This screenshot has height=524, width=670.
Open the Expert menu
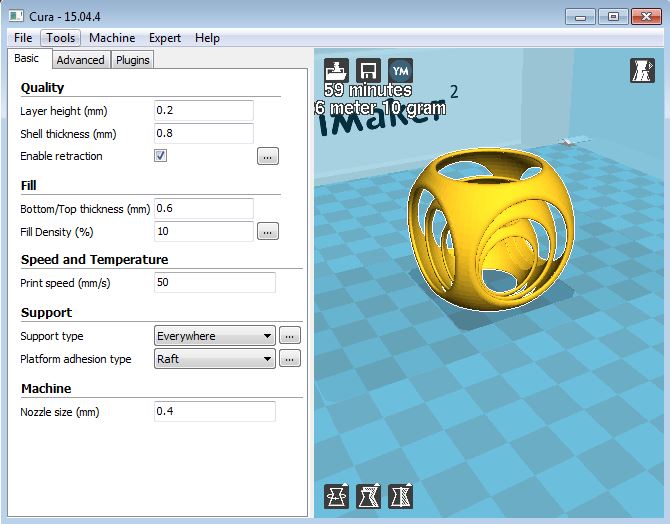point(165,38)
